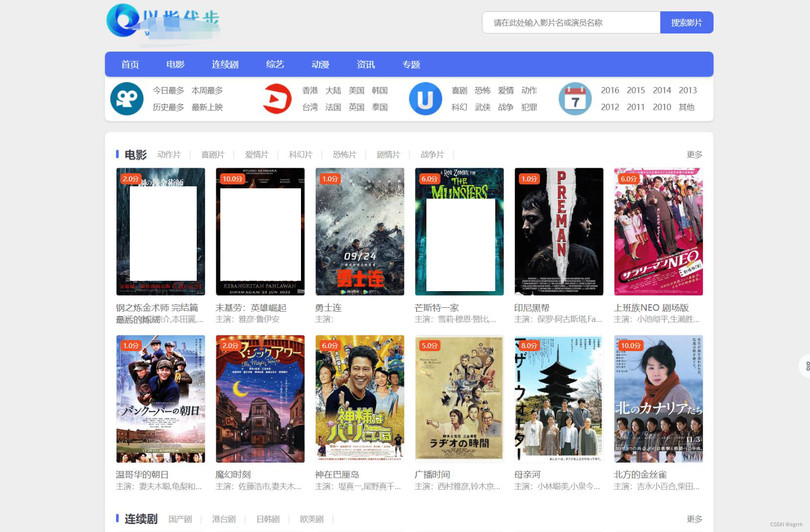Filter by region 韩国
The image size is (810, 532).
(x=380, y=90)
